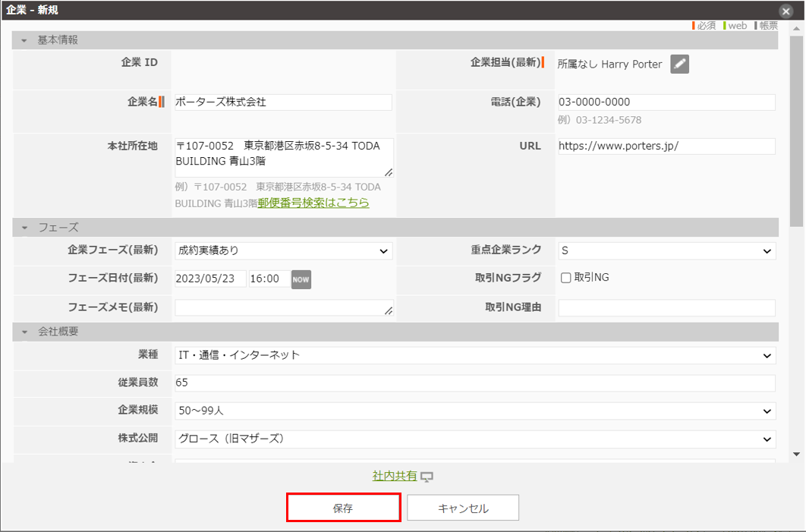The height and width of the screenshot is (532, 806).
Task: Close the 企業 - 新規 dialog with X icon
Action: tap(786, 11)
